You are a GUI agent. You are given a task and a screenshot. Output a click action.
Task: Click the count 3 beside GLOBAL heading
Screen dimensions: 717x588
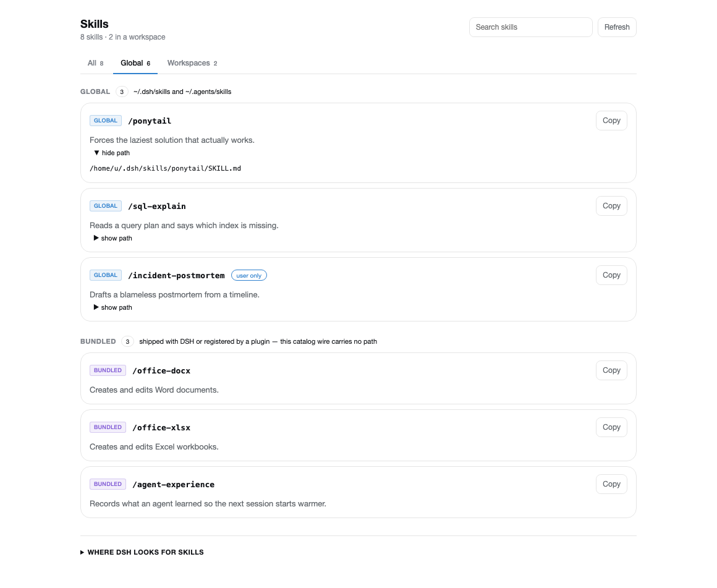122,92
